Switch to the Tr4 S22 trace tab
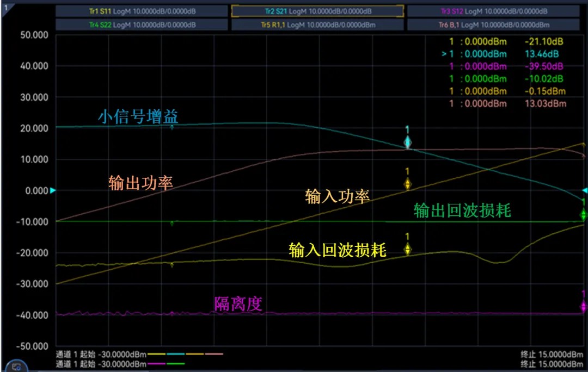This screenshot has width=588, height=372. click(142, 24)
